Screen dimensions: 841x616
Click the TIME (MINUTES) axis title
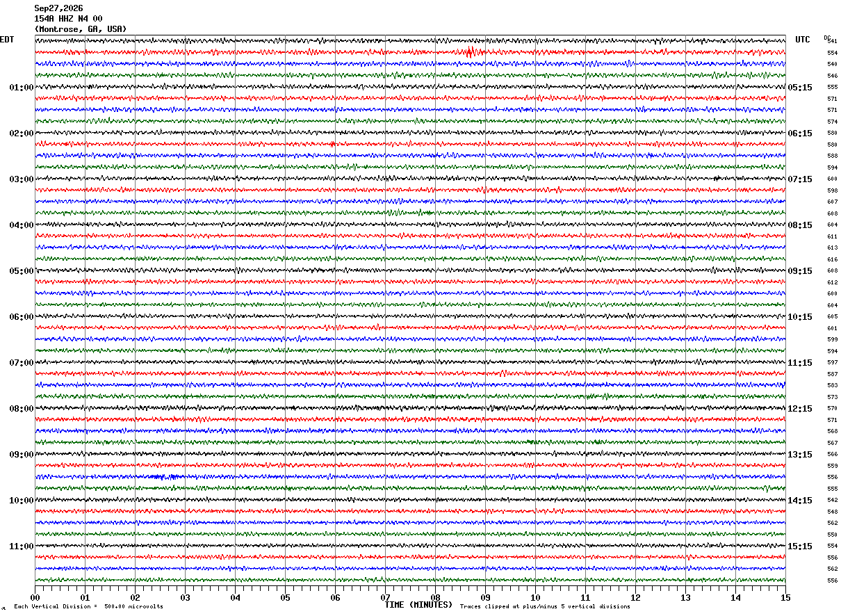(x=418, y=605)
